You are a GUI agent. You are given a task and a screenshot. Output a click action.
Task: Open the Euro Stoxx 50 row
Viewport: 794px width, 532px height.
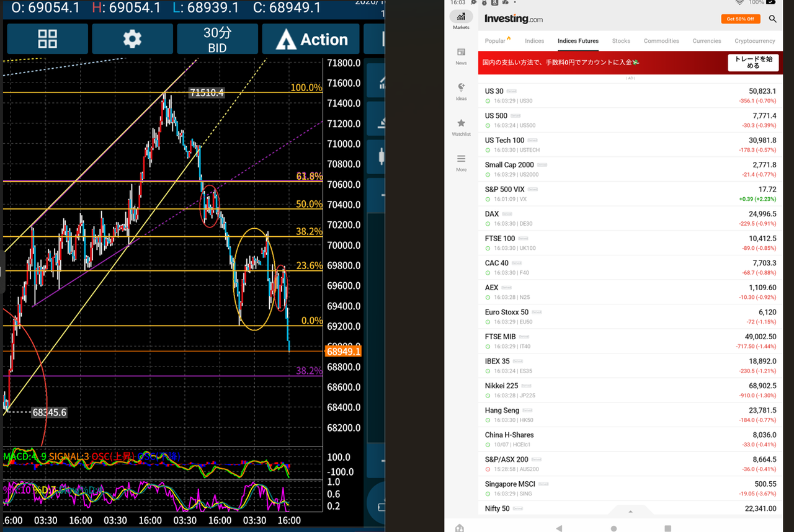630,317
